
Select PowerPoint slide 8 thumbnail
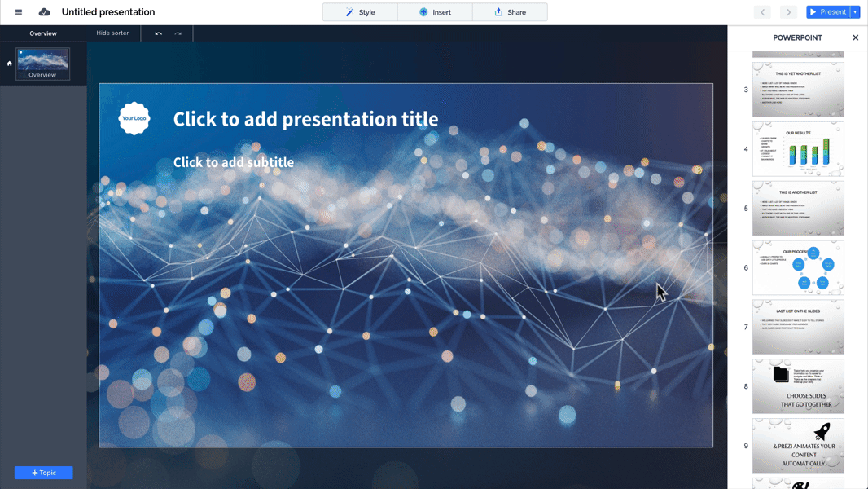pos(798,386)
